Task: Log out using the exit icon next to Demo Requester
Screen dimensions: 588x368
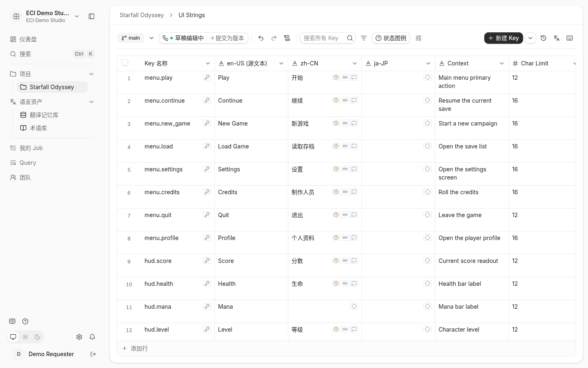Action: click(x=93, y=354)
